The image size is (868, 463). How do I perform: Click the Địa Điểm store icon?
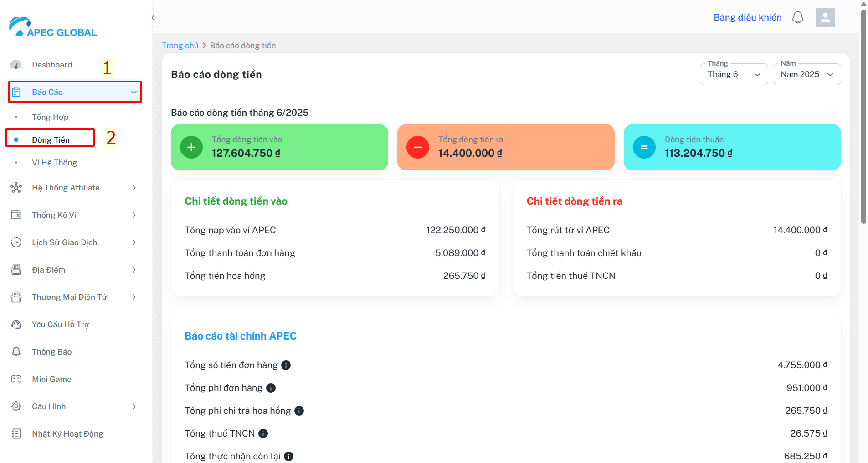(16, 270)
